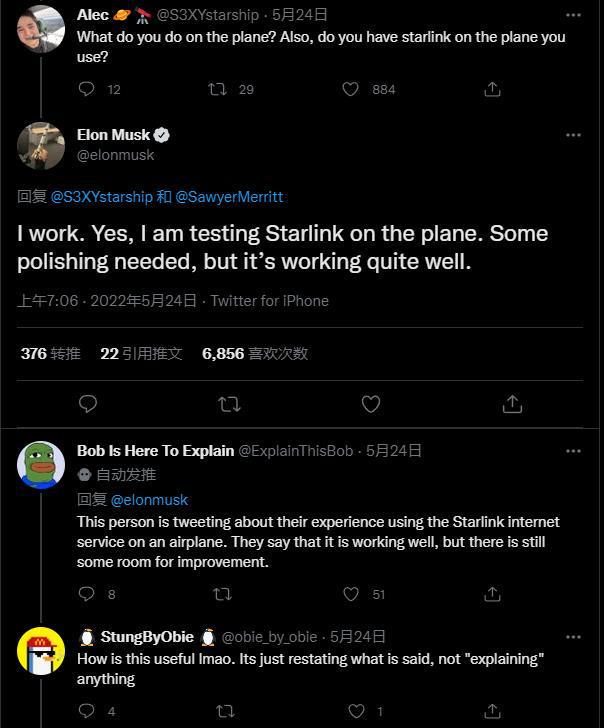View the 22 quote tweets
Viewport: 604px width, 728px height.
point(141,353)
